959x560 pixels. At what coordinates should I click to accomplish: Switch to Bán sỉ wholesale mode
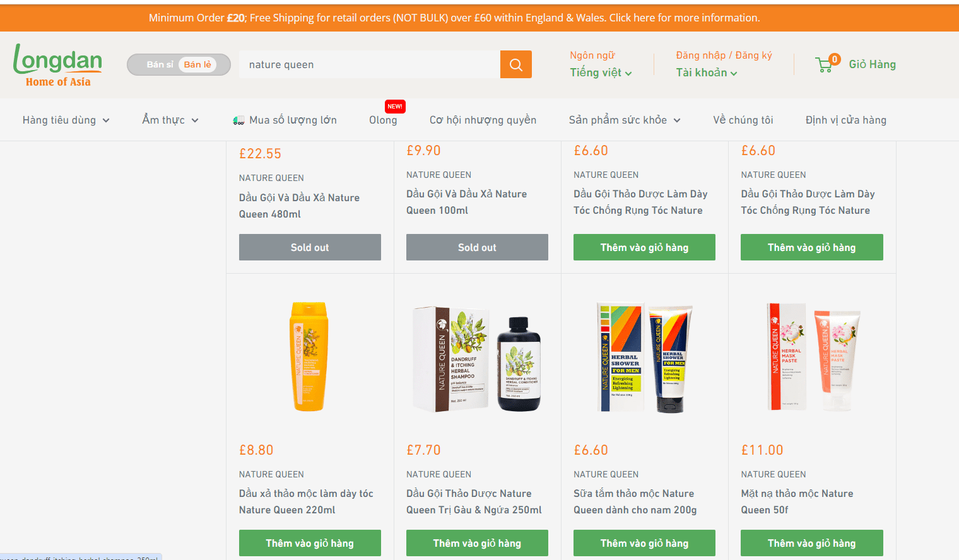click(x=160, y=64)
